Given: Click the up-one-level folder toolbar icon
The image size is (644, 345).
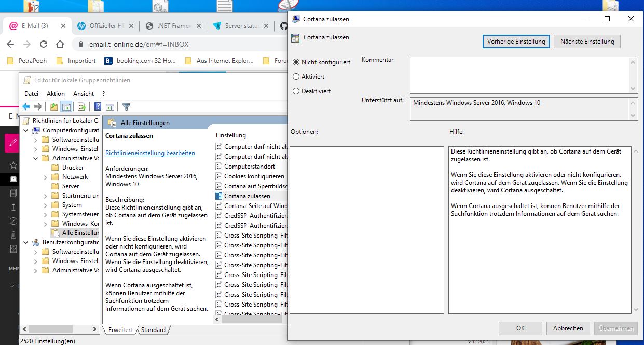Looking at the screenshot, I should [x=54, y=107].
